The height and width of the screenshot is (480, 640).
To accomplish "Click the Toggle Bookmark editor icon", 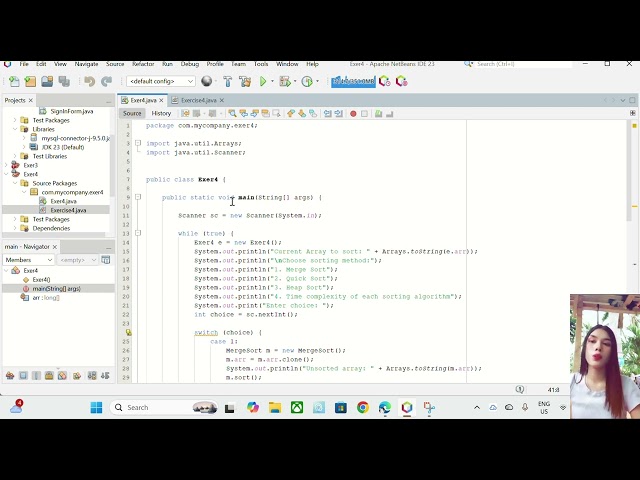I will pos(313,113).
